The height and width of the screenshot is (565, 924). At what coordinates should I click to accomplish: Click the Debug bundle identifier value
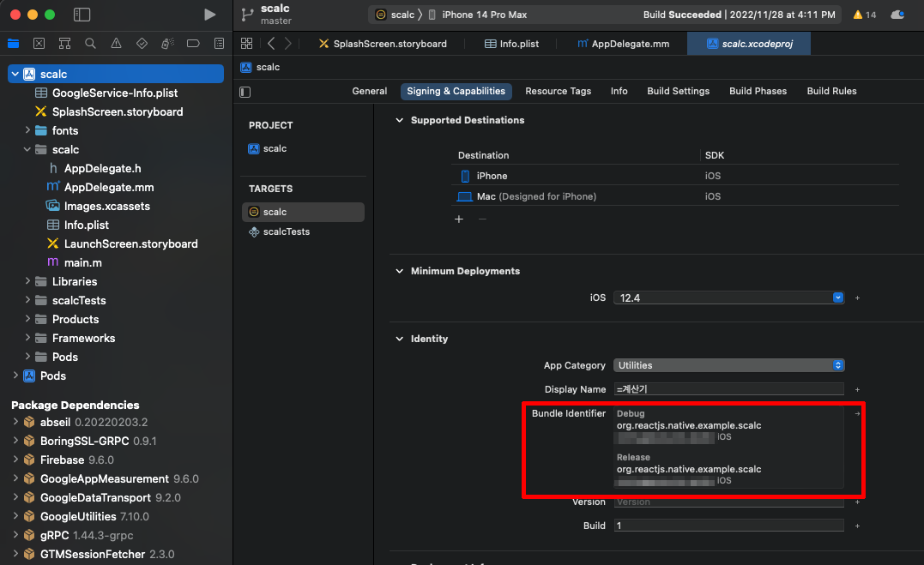pos(689,425)
